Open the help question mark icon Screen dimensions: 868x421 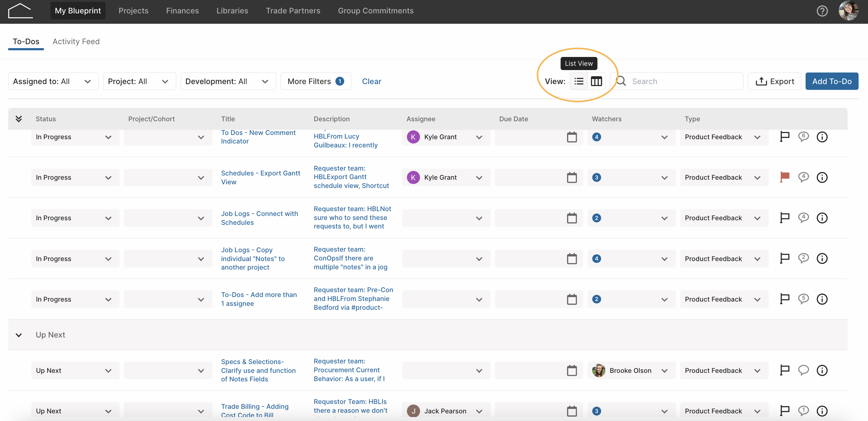coord(822,11)
